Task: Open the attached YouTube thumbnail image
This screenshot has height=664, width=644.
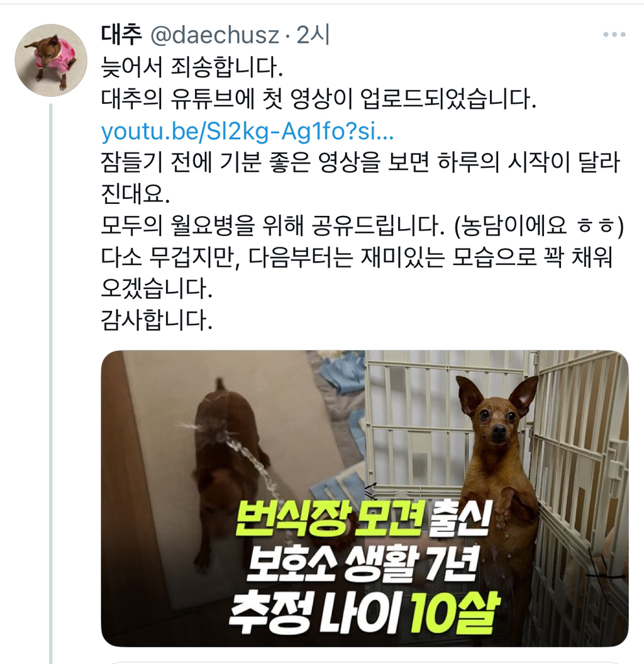Action: 364,498
